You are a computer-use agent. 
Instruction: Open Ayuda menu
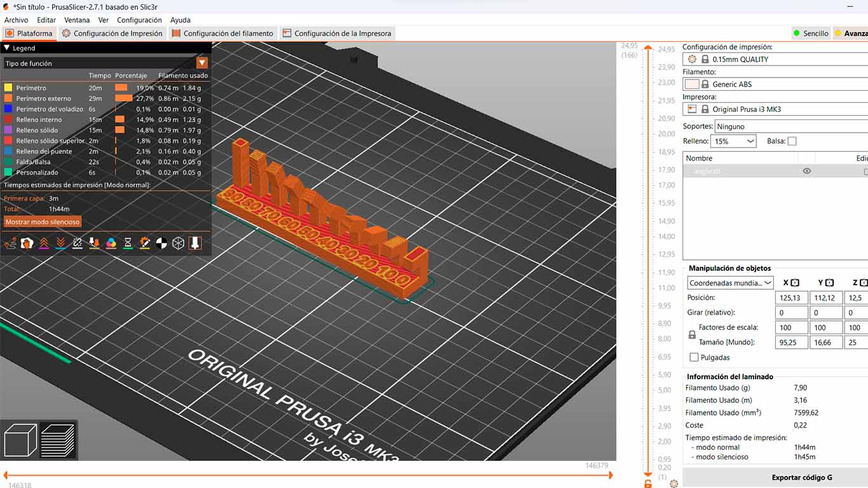pyautogui.click(x=180, y=20)
